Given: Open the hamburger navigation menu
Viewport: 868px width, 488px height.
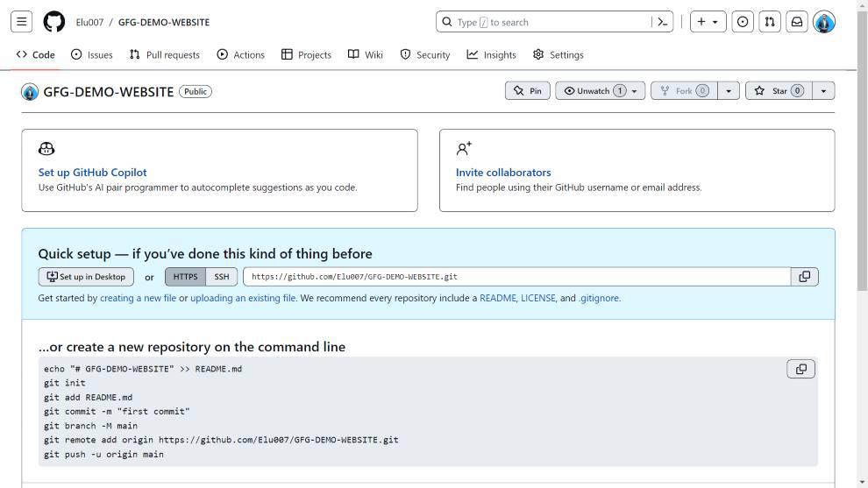Looking at the screenshot, I should point(22,22).
